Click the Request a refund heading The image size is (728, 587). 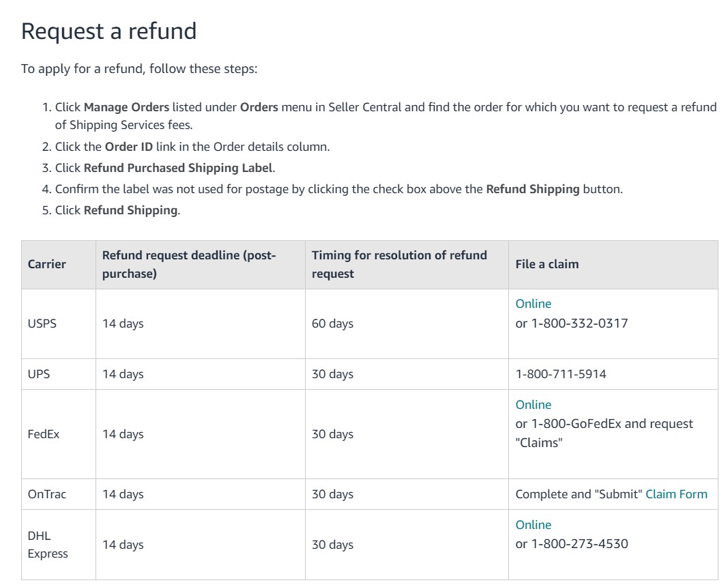[x=108, y=31]
